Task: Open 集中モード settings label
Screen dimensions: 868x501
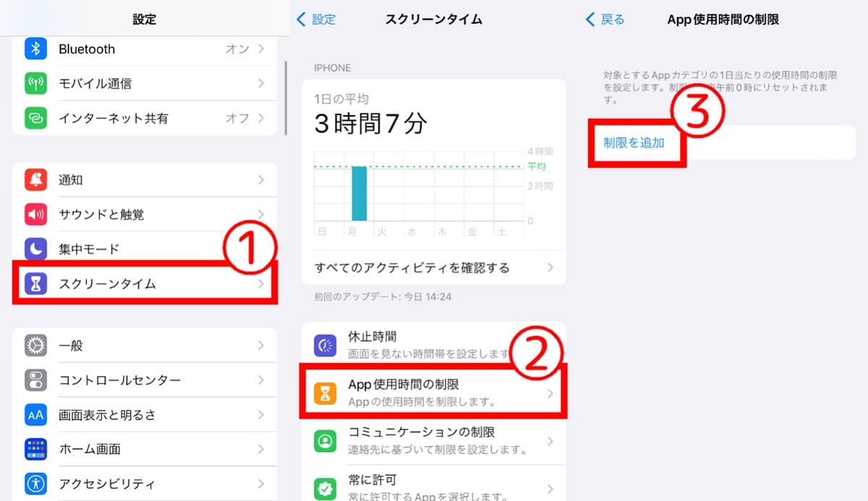Action: (89, 249)
